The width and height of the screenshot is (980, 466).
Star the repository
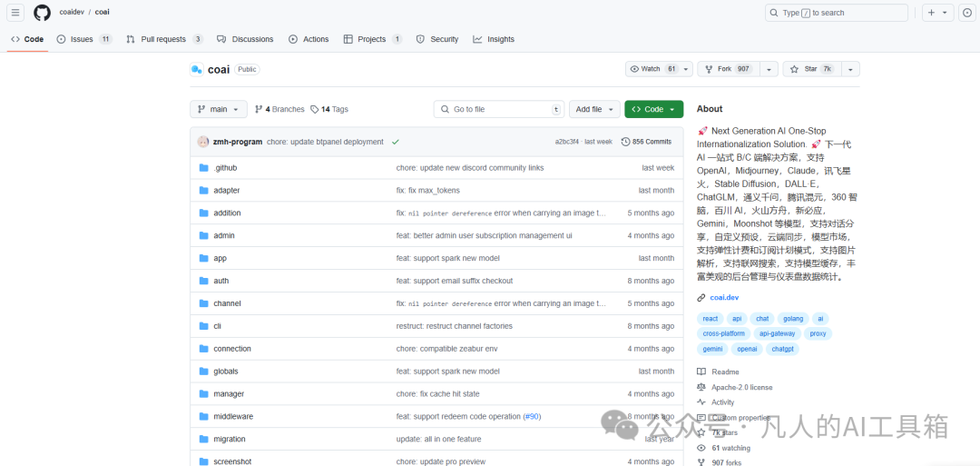811,69
